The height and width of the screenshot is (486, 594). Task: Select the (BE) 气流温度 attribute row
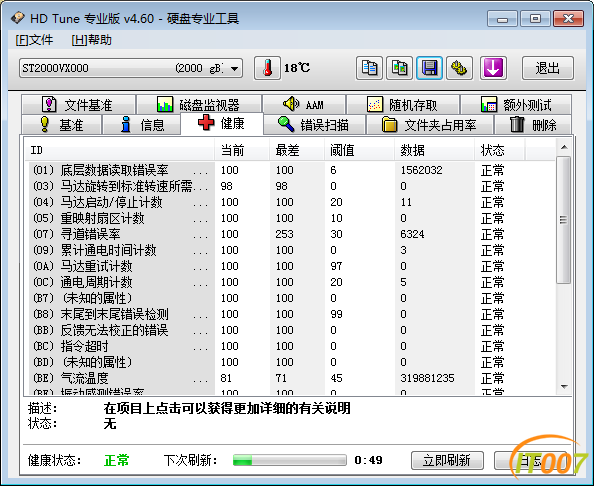point(292,378)
